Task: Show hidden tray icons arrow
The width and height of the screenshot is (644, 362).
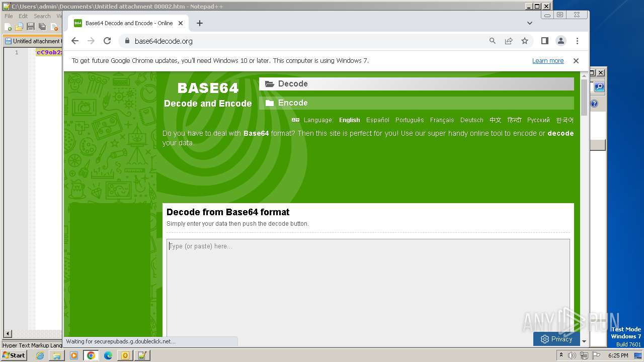Action: [x=561, y=355]
